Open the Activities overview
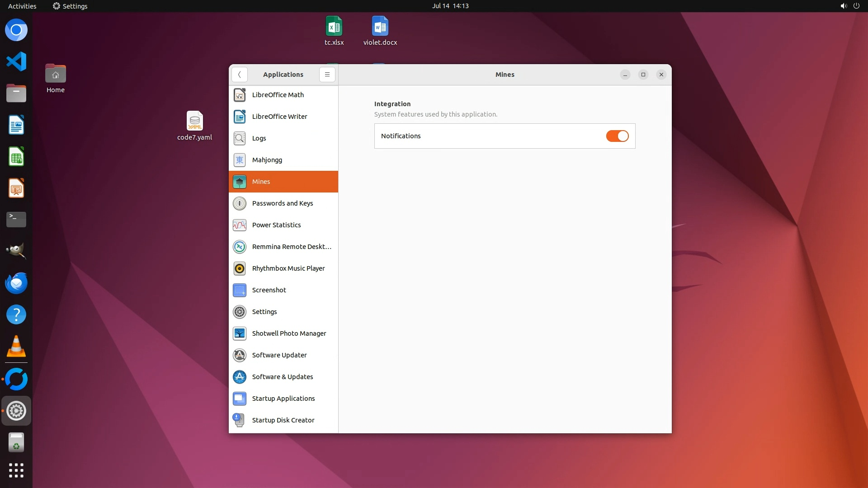Screen dimensions: 868x488 pyautogui.click(x=22, y=6)
